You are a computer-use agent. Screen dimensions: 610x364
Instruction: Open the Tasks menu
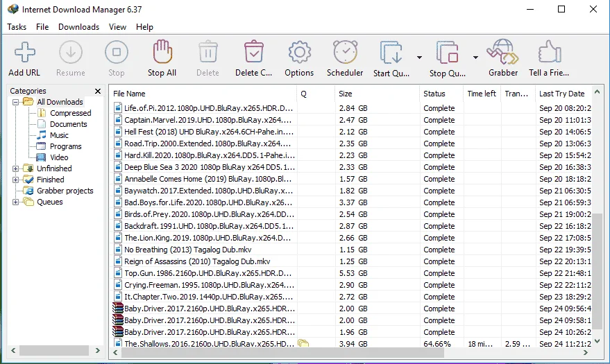tap(17, 27)
